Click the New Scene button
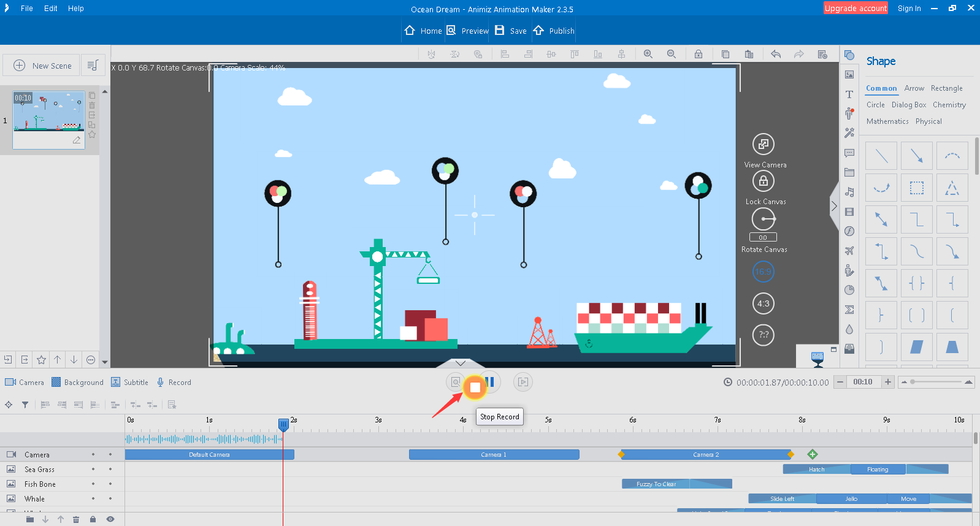 pos(42,65)
